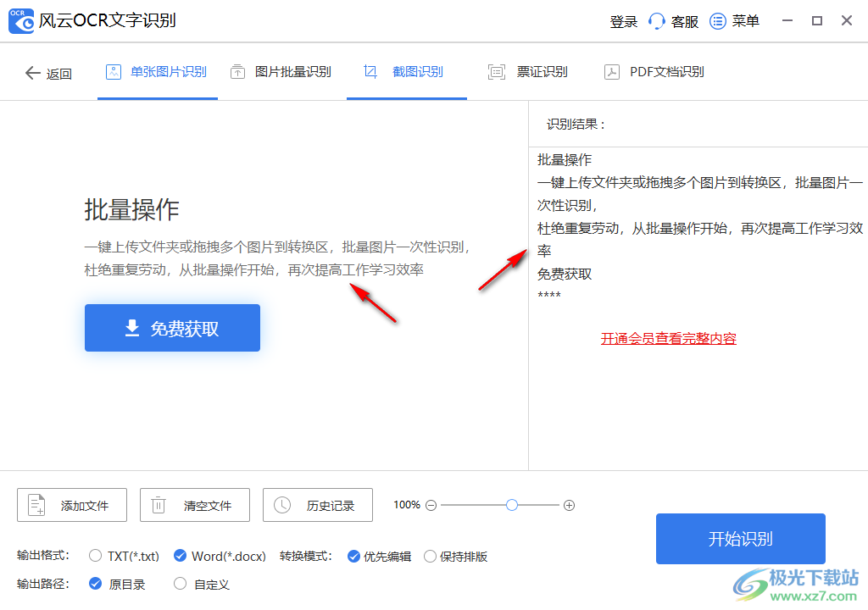Select Word(*.docx) output format
The image size is (868, 610).
180,555
